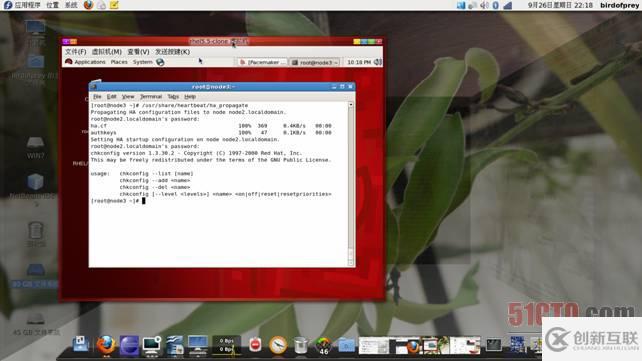Click the first dock launcher icon
The height and width of the screenshot is (361, 642).
point(81,344)
